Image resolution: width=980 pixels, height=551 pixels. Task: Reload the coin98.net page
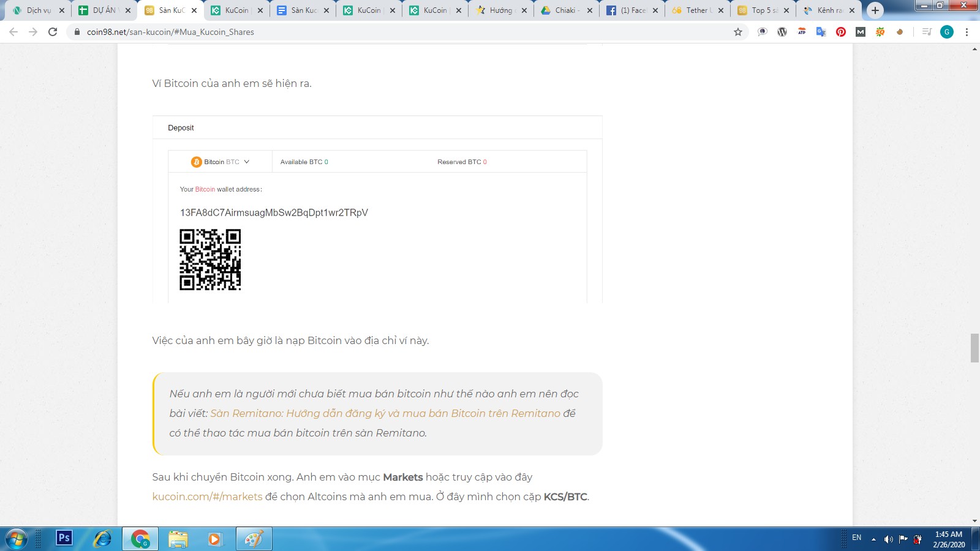coord(53,32)
